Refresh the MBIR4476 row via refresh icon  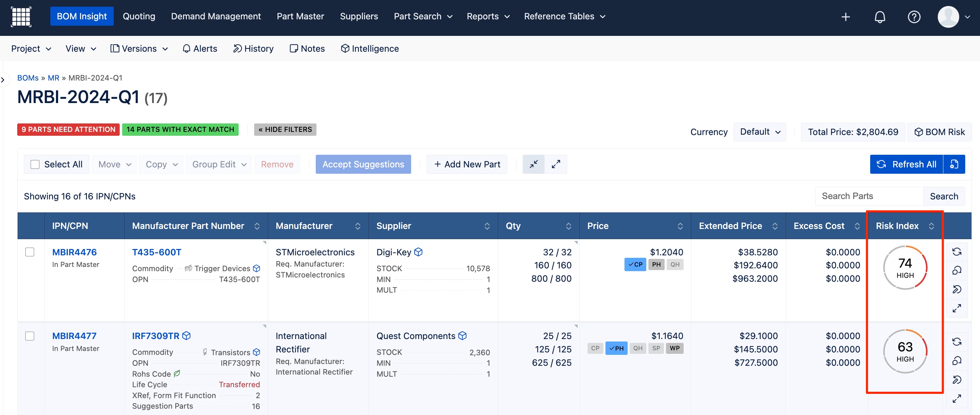pyautogui.click(x=956, y=251)
